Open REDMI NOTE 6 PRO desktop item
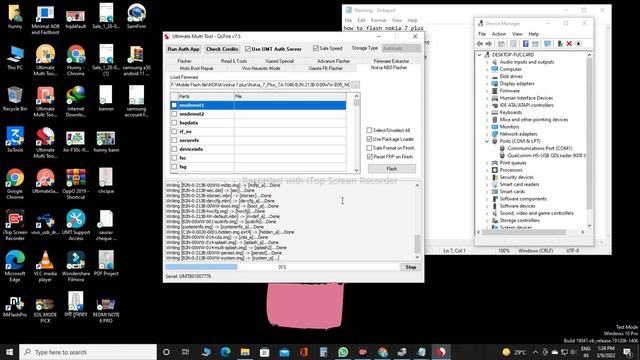The image size is (640, 360). tap(106, 310)
